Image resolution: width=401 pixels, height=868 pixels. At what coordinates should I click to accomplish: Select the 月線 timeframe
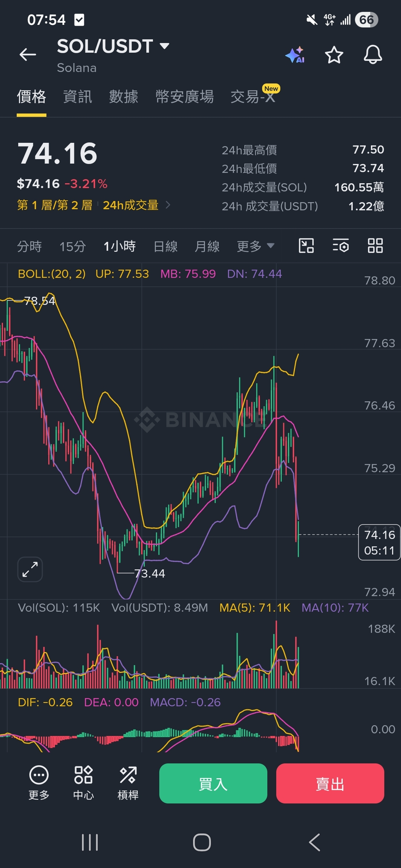(x=207, y=246)
